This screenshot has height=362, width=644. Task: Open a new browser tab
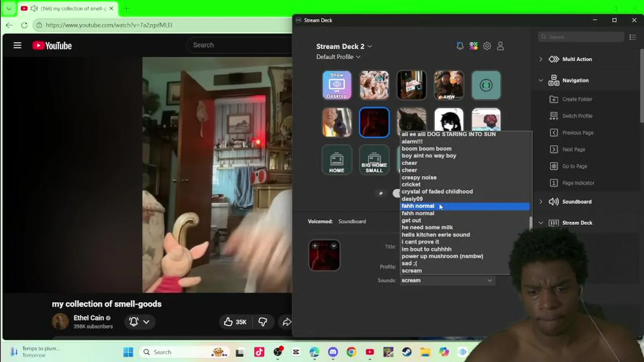(x=126, y=9)
